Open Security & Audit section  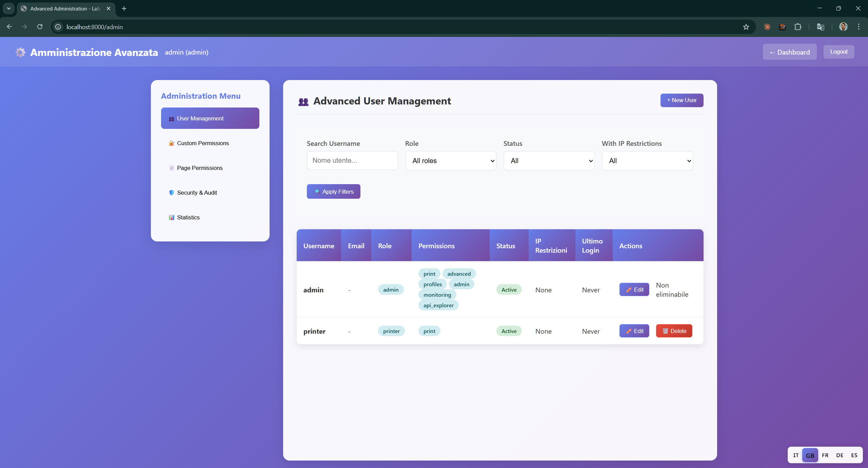point(210,193)
